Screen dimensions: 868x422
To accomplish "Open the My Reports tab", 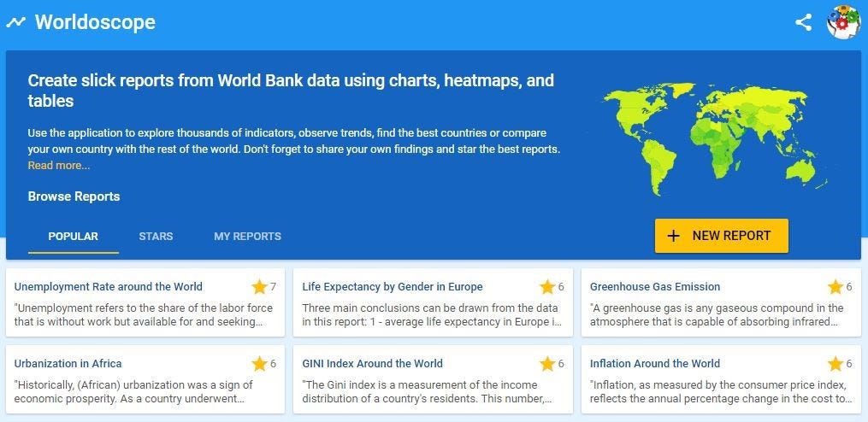I will [247, 236].
